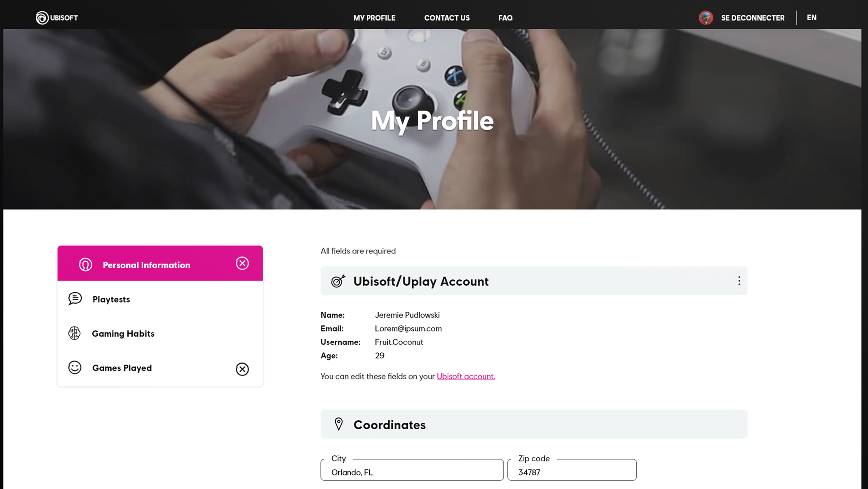Open the CONTACT US page
Image resolution: width=868 pixels, height=489 pixels.
(x=447, y=18)
